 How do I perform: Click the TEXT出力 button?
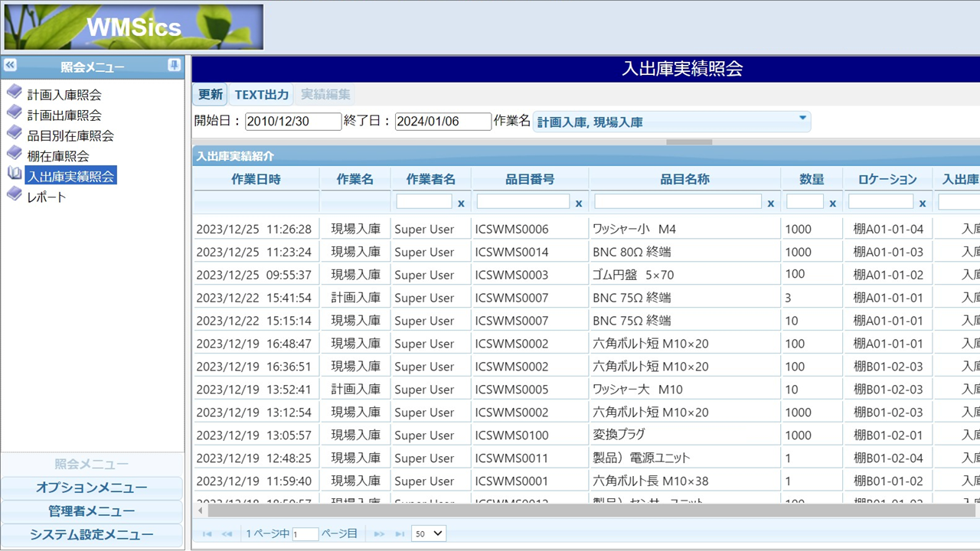coord(262,95)
